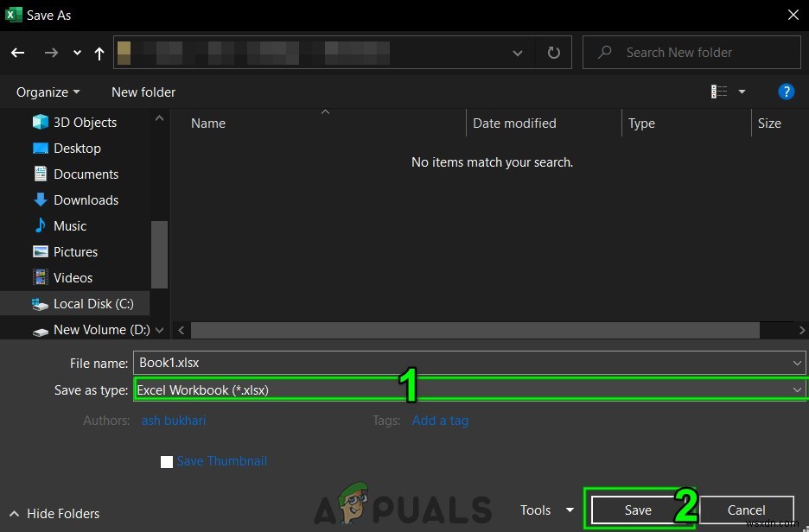Click the 3D Objects cube icon

pyautogui.click(x=41, y=122)
